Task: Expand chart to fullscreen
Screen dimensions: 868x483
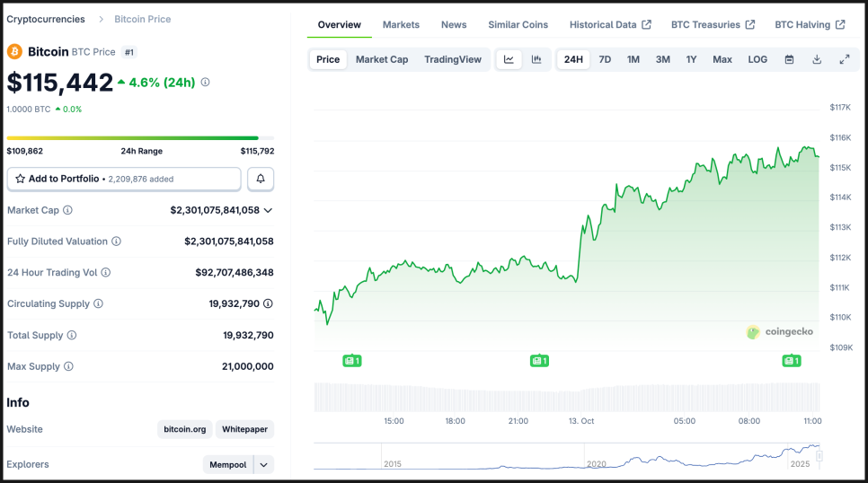Action: point(845,59)
